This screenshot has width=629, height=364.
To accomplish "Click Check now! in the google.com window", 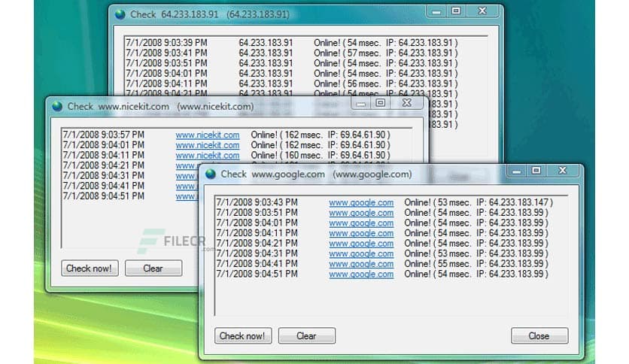I will 243,335.
